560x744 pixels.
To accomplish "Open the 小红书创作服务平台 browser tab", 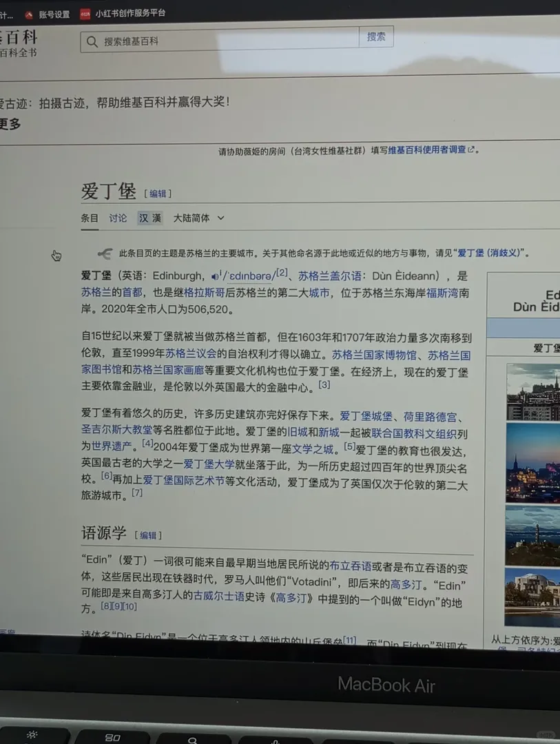I will point(123,13).
